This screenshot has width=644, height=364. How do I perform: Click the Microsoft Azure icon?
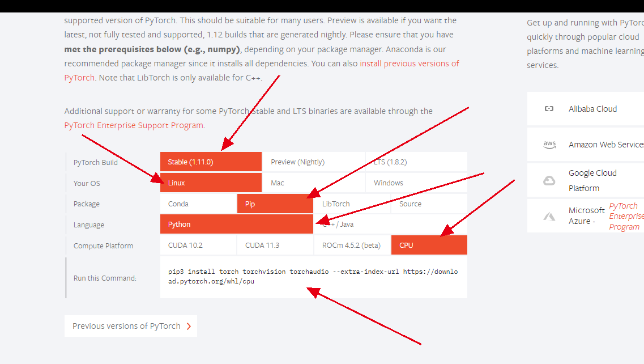point(549,215)
